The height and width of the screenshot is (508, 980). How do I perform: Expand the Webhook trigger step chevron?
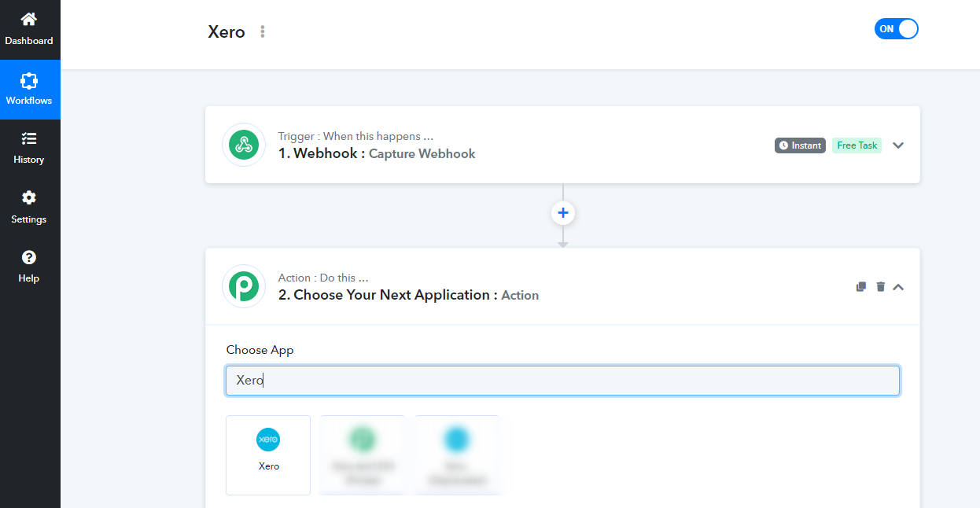pyautogui.click(x=898, y=145)
